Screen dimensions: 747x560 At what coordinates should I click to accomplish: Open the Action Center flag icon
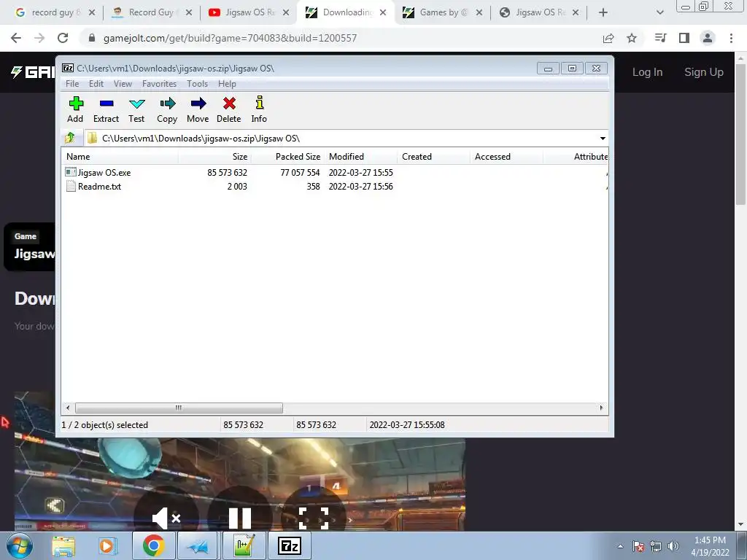[x=638, y=546]
